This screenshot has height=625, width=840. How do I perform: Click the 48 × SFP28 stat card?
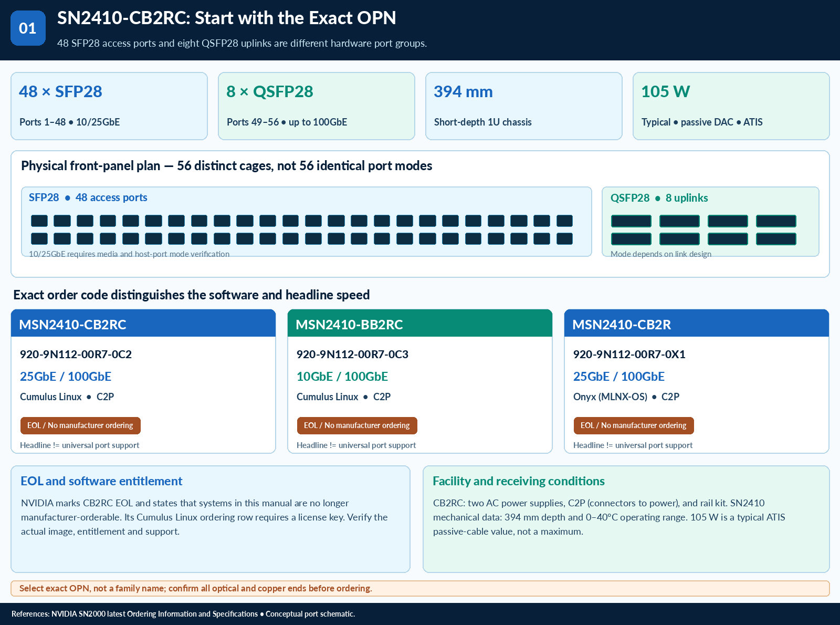pyautogui.click(x=109, y=106)
